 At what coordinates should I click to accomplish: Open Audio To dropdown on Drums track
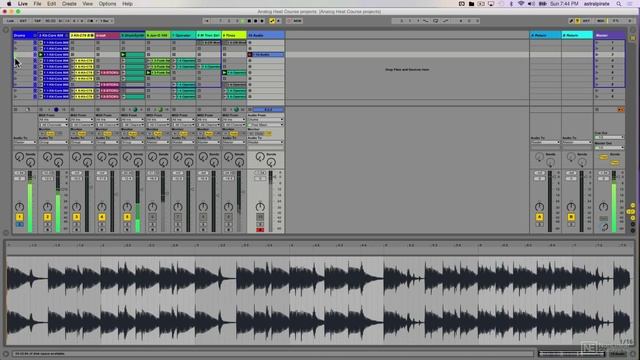[24, 142]
